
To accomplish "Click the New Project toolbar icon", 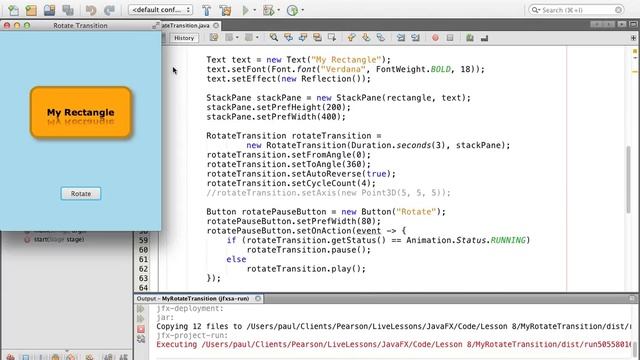I will tap(31, 10).
